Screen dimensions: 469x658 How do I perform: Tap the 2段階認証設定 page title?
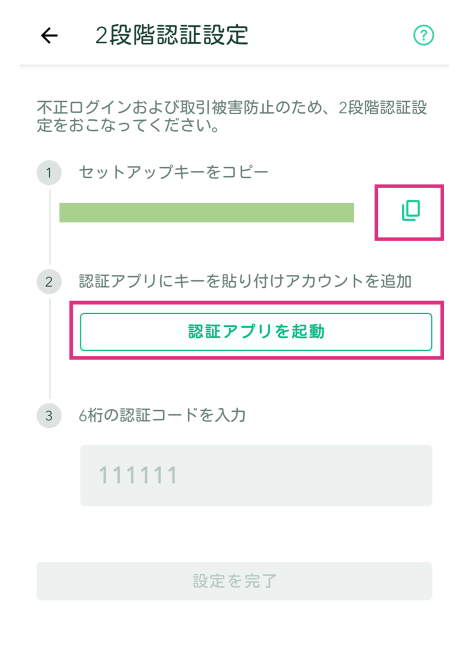[x=172, y=35]
